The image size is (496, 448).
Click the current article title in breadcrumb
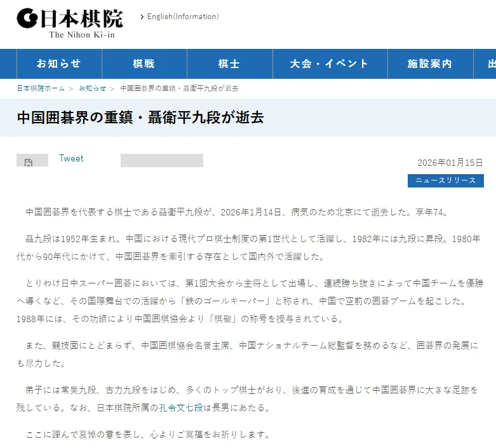click(x=179, y=88)
